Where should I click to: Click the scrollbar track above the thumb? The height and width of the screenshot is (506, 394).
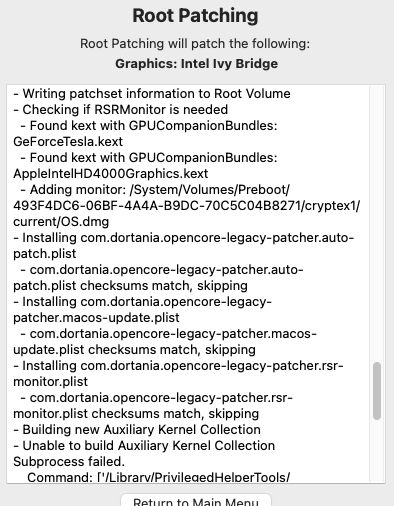coord(377,223)
